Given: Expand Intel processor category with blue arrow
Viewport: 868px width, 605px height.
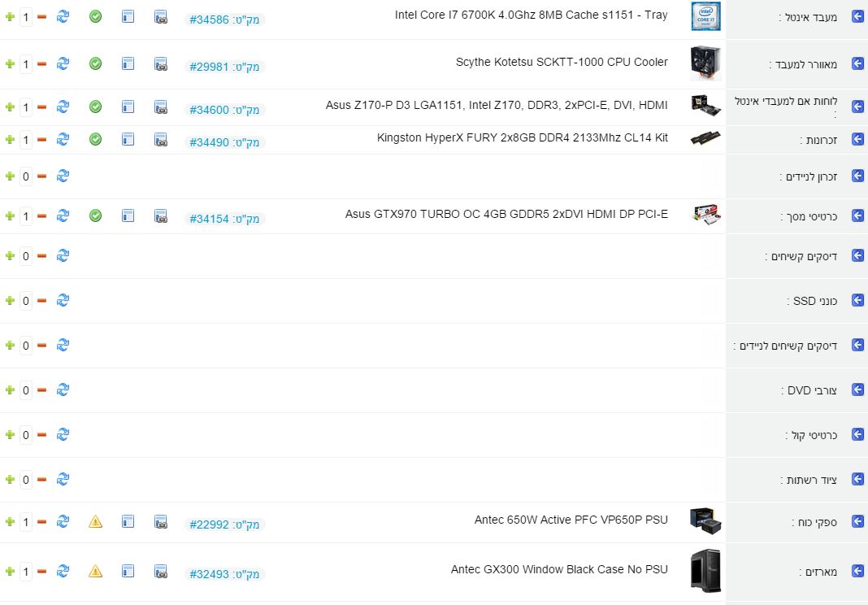Looking at the screenshot, I should click(x=857, y=16).
